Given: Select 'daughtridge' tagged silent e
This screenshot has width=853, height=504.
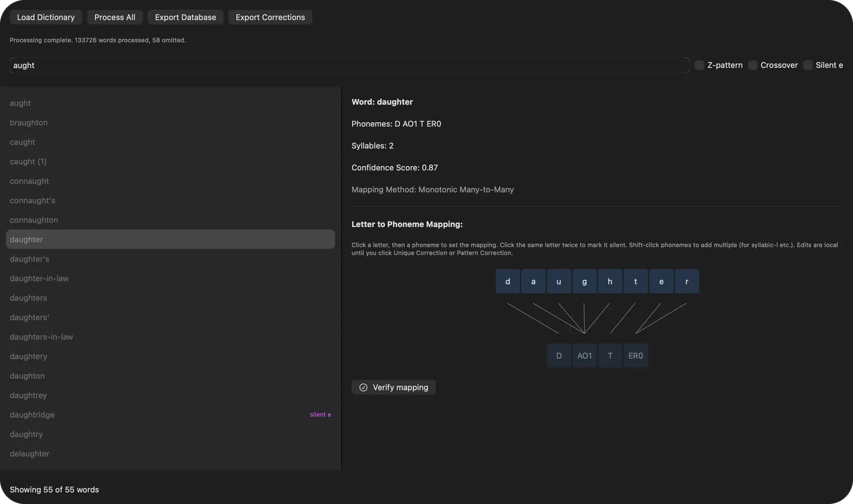Looking at the screenshot, I should pyautogui.click(x=170, y=415).
